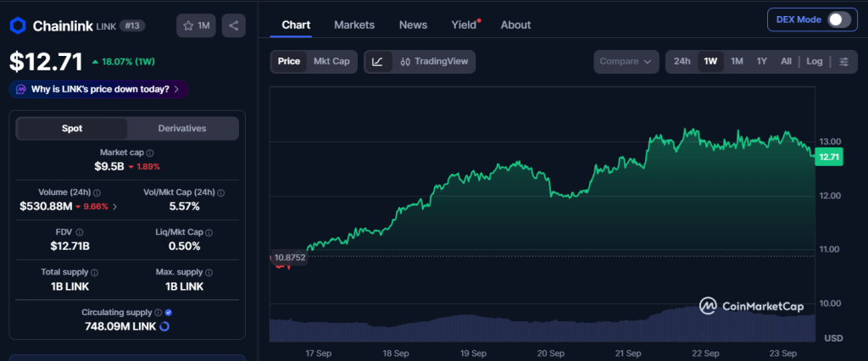Click Total supply info icon

95,272
